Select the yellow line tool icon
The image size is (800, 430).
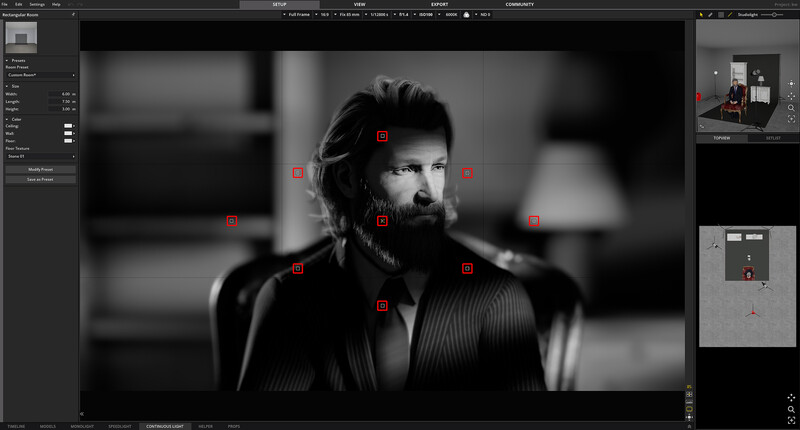tap(730, 15)
